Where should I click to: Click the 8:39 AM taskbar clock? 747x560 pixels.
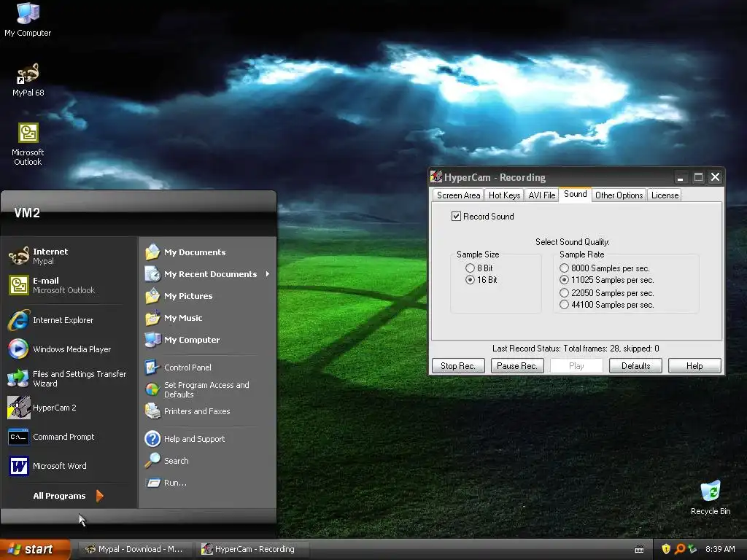click(720, 549)
